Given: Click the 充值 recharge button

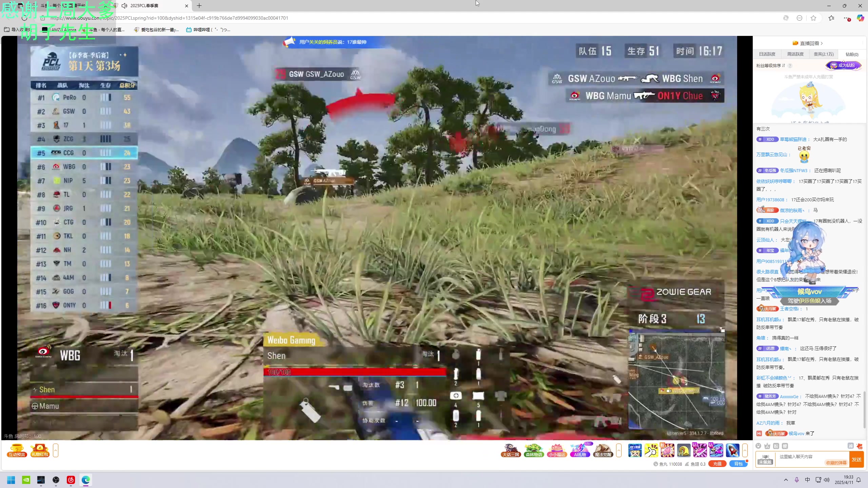Looking at the screenshot, I should [717, 464].
